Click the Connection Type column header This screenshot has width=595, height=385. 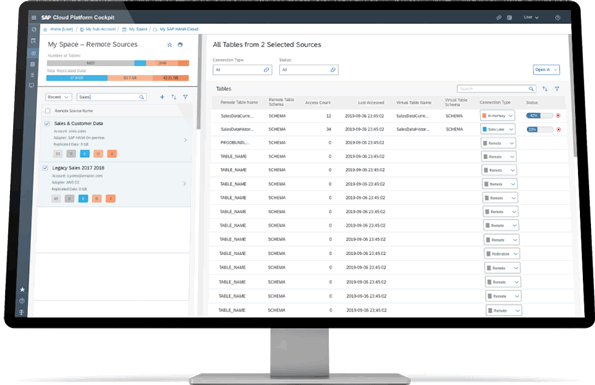(495, 102)
